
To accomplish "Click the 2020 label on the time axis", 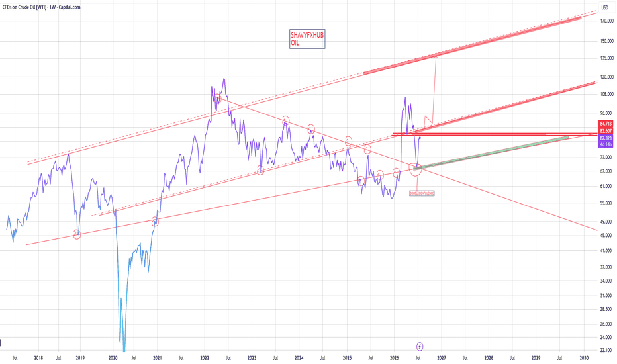I will click(113, 359).
